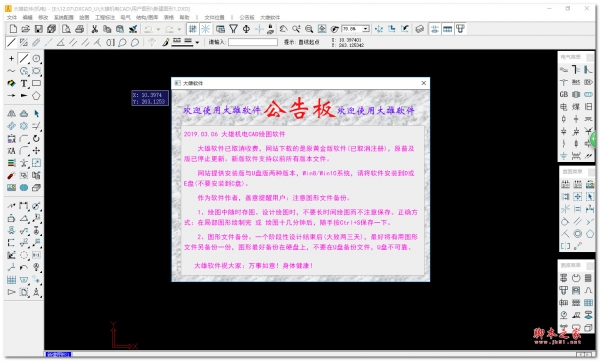The height and width of the screenshot is (361, 600).
Task: Save the drawing with the floppy icon
Action: tap(38, 29)
